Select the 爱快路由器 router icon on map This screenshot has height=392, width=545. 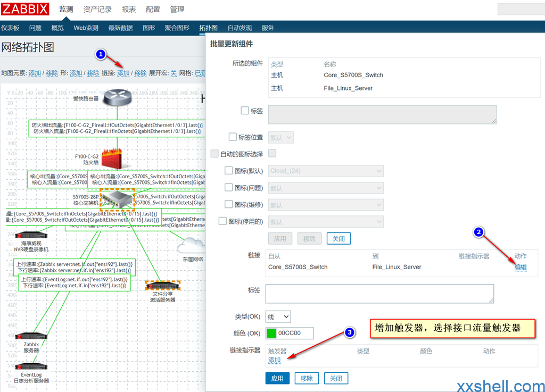coord(118,97)
